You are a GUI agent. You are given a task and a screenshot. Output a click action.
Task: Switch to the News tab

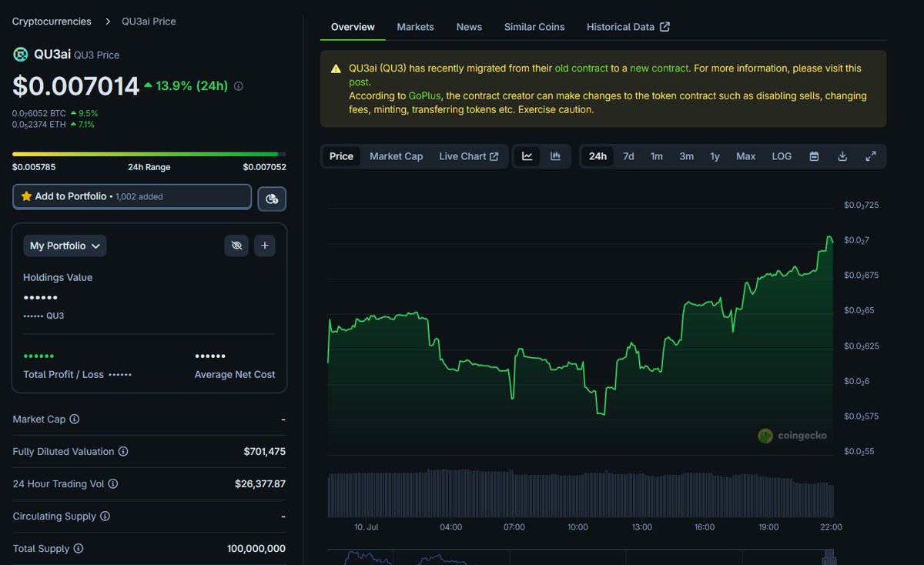click(x=469, y=27)
